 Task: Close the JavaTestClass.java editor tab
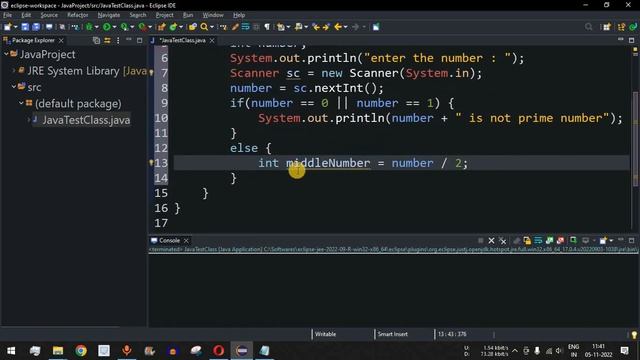[212, 40]
